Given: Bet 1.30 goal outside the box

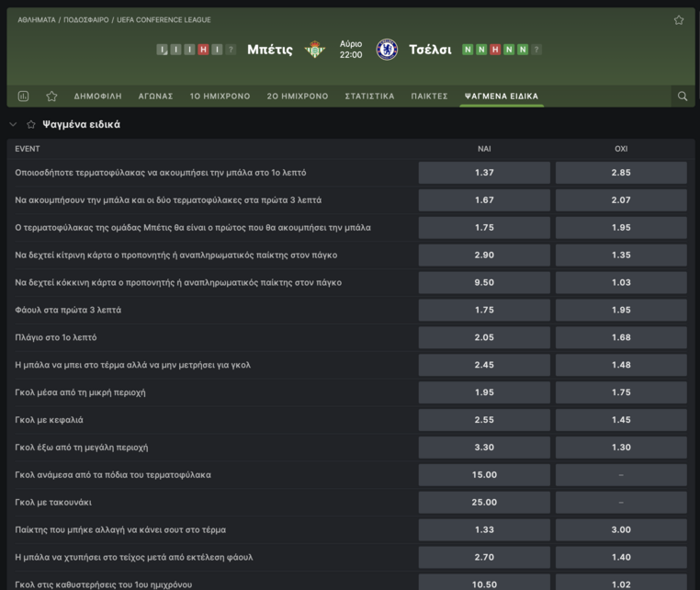Looking at the screenshot, I should pos(621,447).
